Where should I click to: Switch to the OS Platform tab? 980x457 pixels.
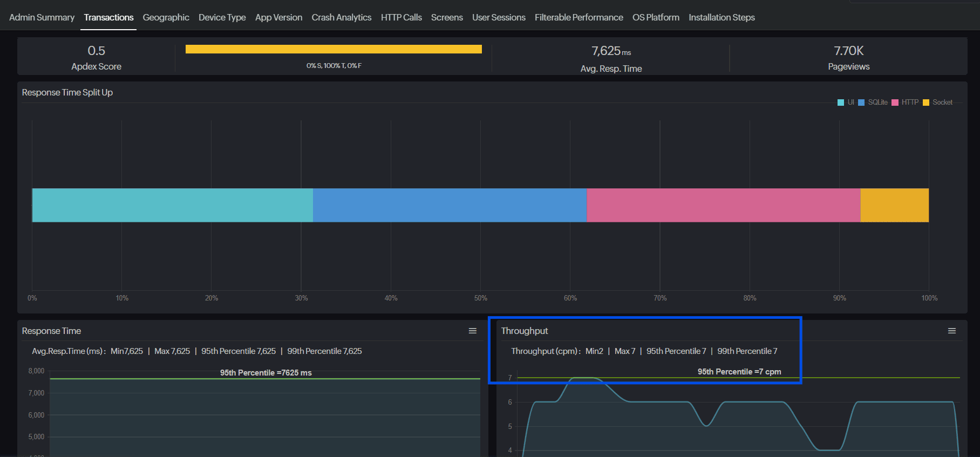click(x=656, y=17)
